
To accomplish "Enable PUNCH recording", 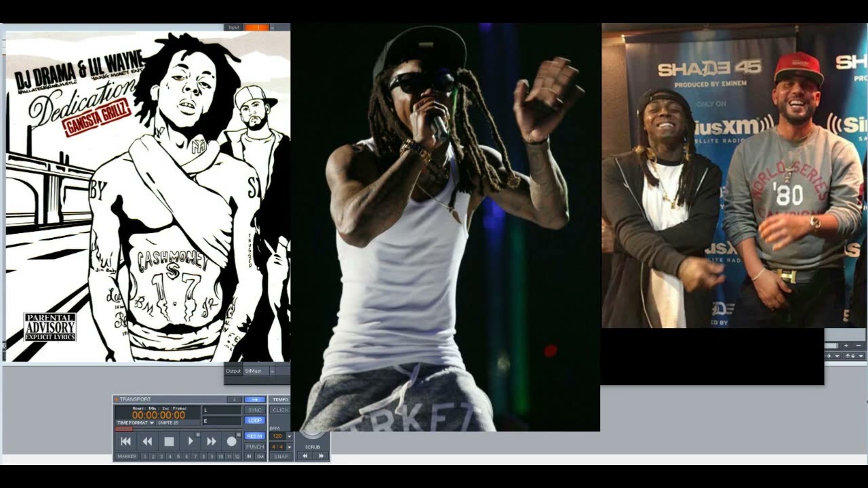I will point(255,447).
